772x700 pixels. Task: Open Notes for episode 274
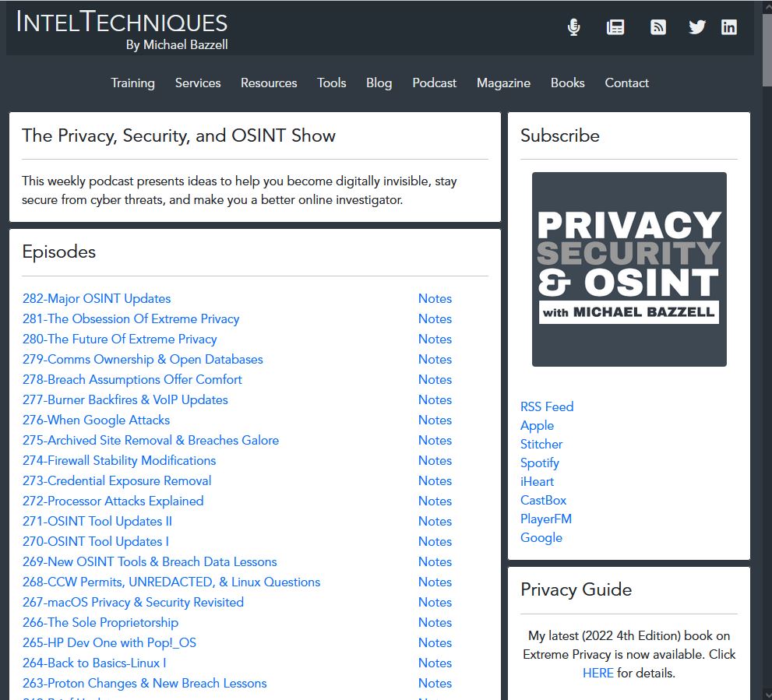[435, 460]
